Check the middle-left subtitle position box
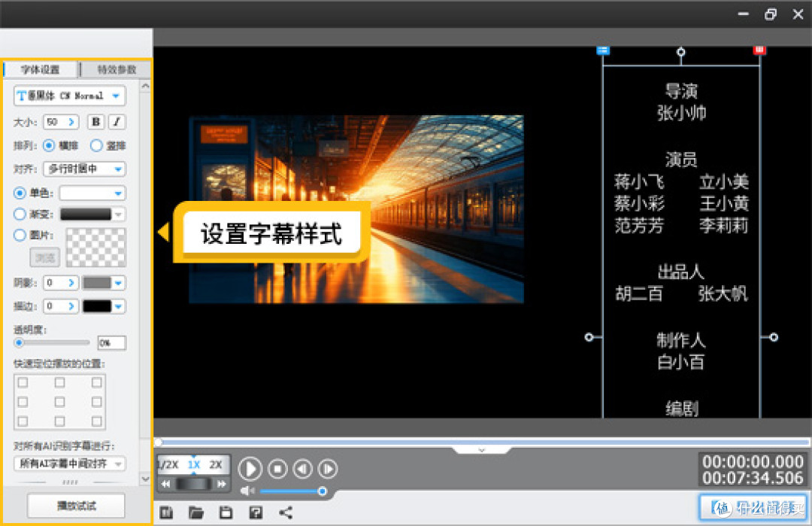The image size is (812, 526). coord(23,402)
